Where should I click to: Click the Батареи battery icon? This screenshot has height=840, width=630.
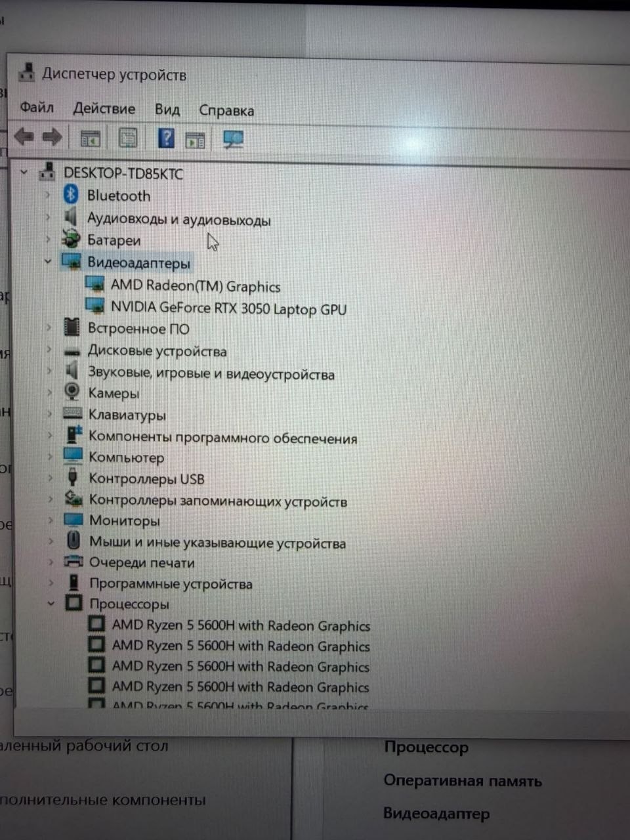tap(70, 240)
